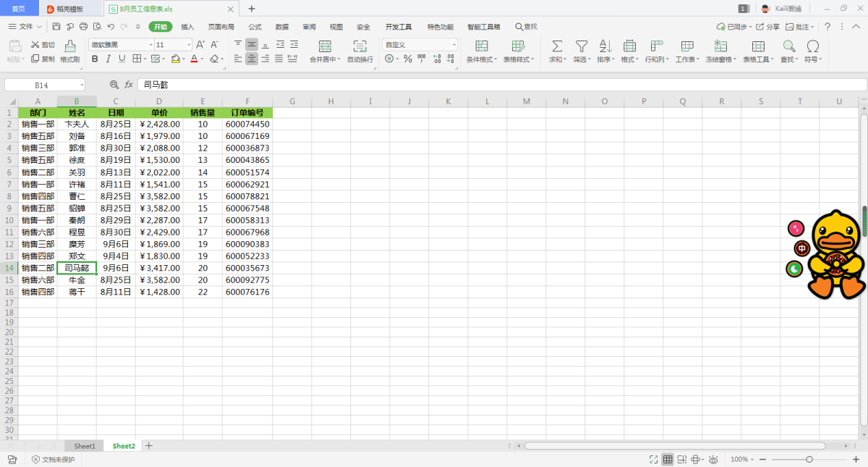Click the Merge and Center (合并居中) icon
The image size is (868, 467).
[325, 46]
